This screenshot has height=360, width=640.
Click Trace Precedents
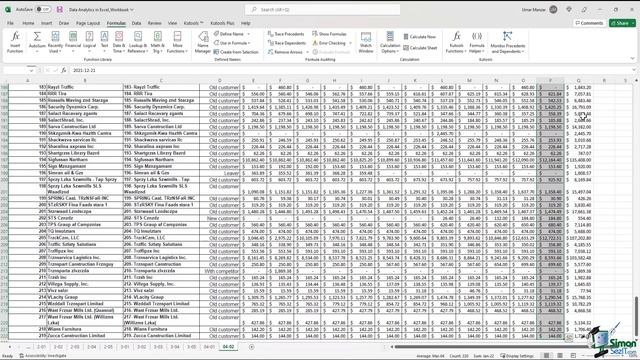click(286, 34)
